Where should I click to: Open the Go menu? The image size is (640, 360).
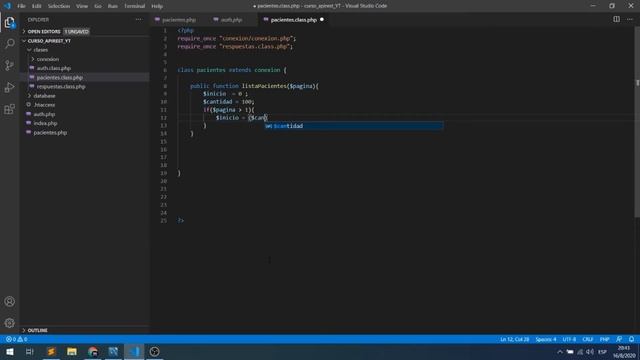tap(98, 6)
